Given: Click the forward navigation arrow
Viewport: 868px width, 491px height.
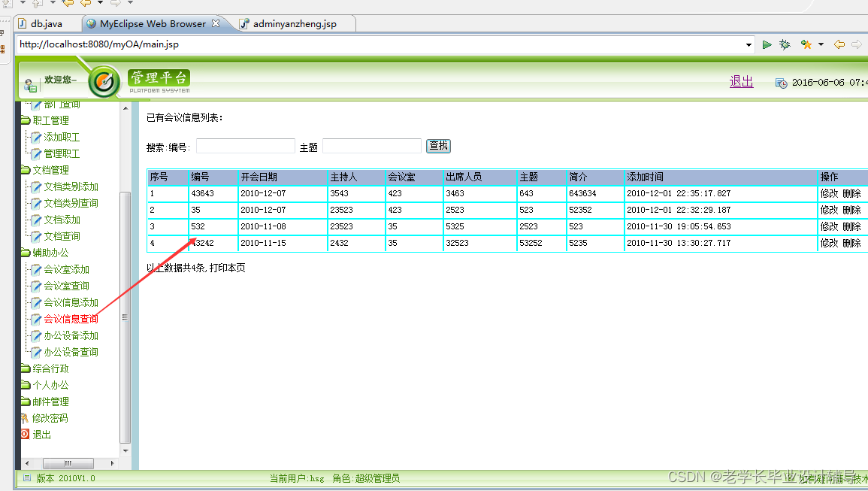Looking at the screenshot, I should pos(857,44).
